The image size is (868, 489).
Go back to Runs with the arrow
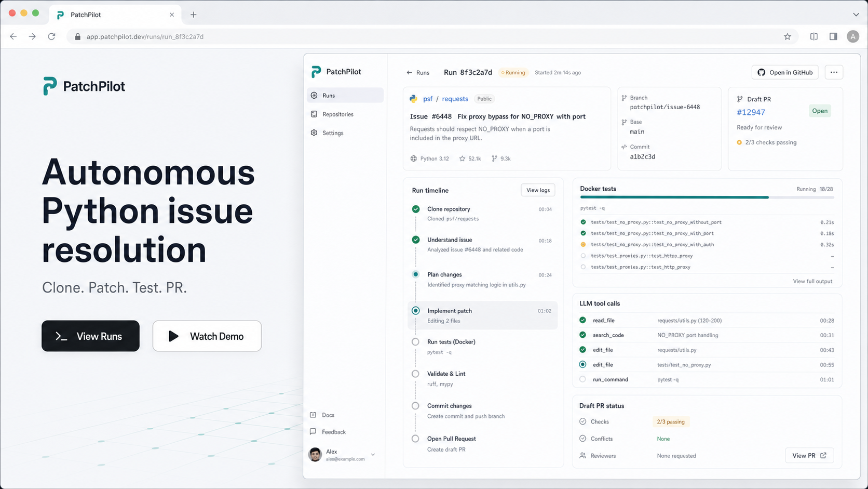click(x=409, y=73)
